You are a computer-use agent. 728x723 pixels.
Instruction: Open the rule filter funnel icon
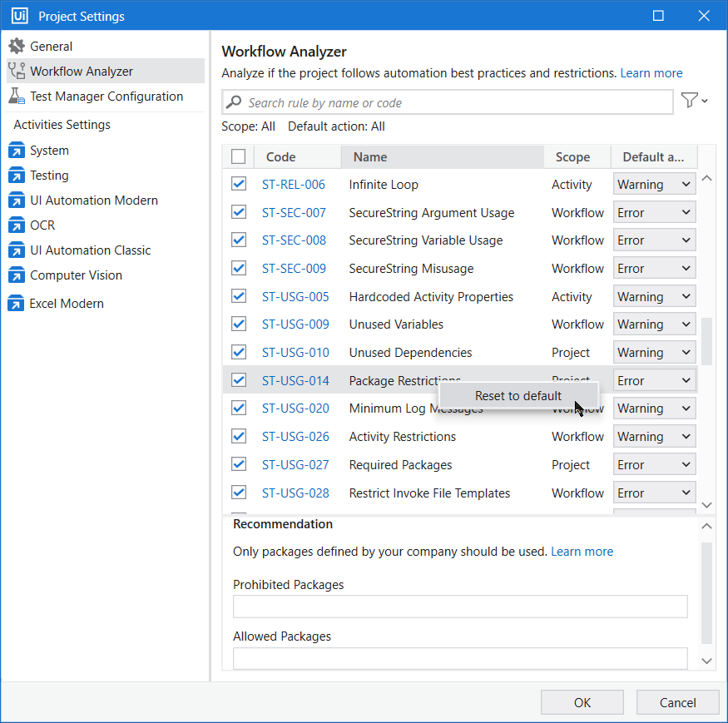(x=690, y=101)
